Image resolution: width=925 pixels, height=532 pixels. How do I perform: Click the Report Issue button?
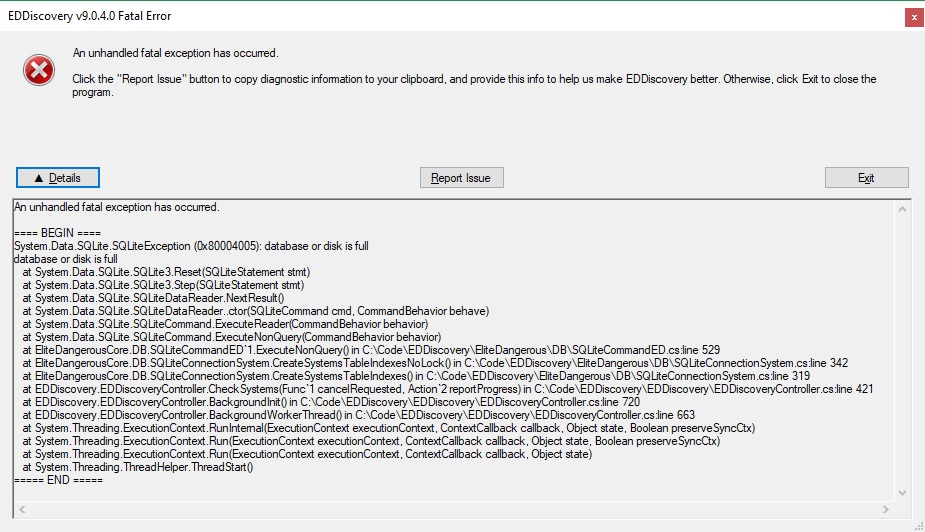(461, 178)
